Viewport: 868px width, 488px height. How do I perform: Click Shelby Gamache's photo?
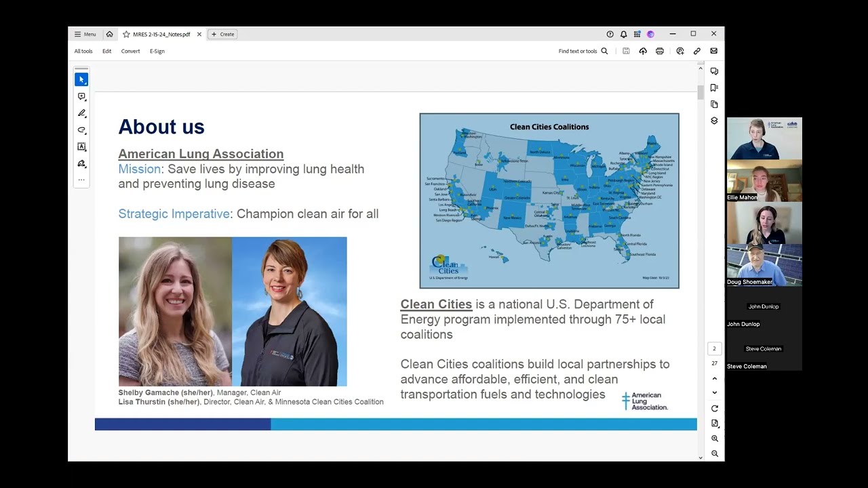175,312
